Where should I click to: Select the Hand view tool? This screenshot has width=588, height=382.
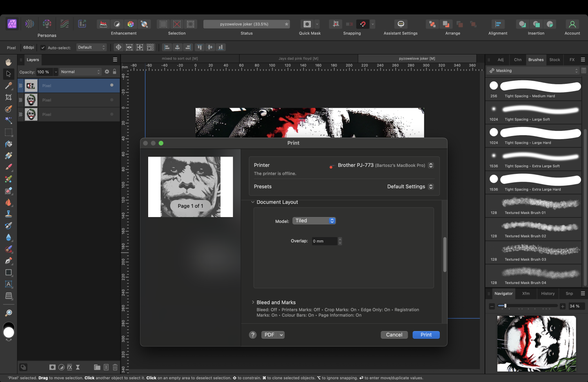coord(9,62)
